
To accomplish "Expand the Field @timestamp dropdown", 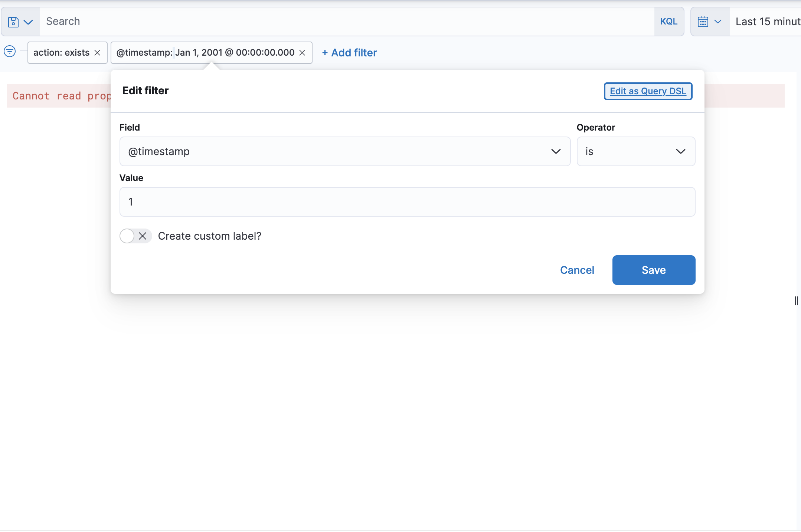I will pos(344,151).
